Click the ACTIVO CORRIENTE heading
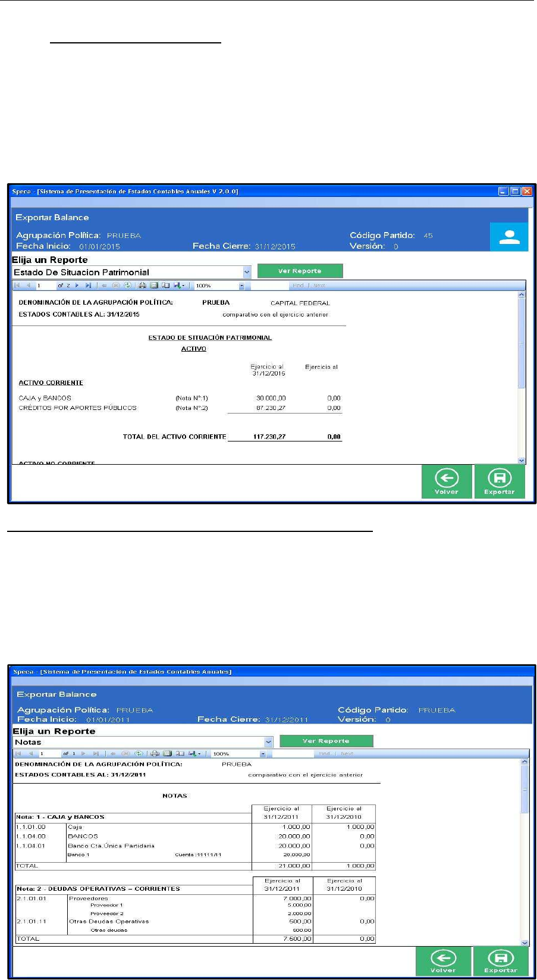 tap(51, 383)
